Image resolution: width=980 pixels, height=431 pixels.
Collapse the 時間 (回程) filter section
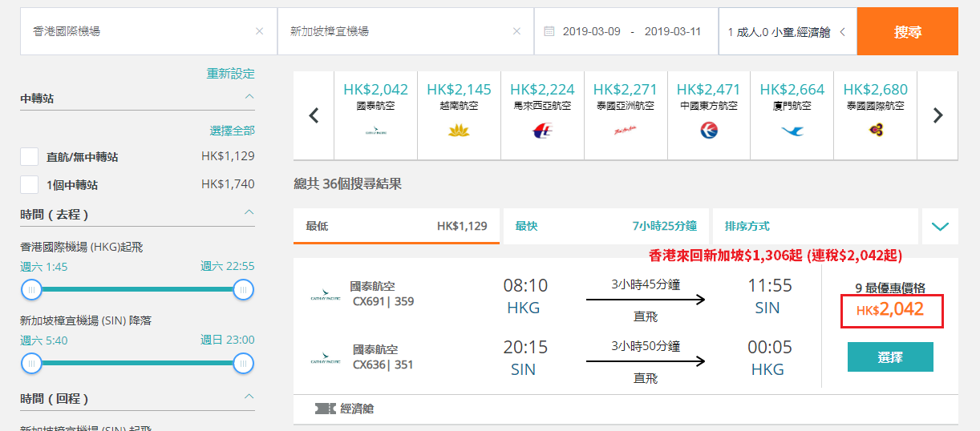pyautogui.click(x=249, y=397)
